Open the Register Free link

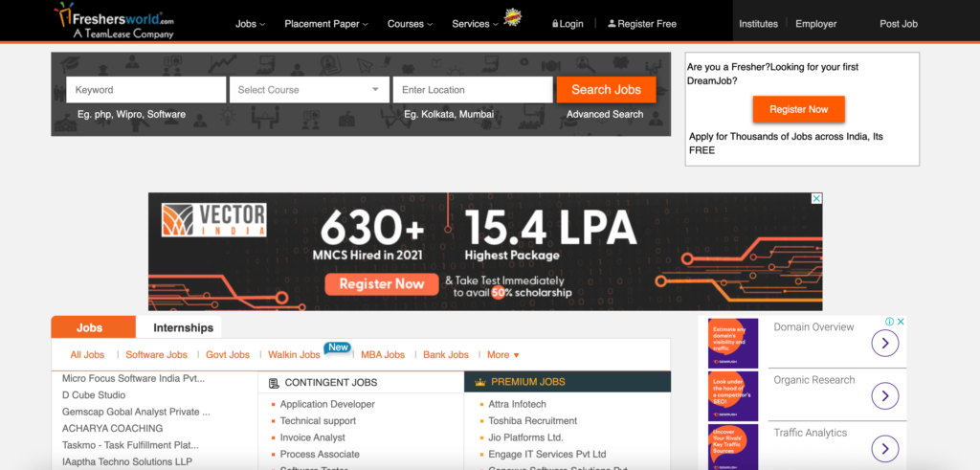[x=642, y=24]
